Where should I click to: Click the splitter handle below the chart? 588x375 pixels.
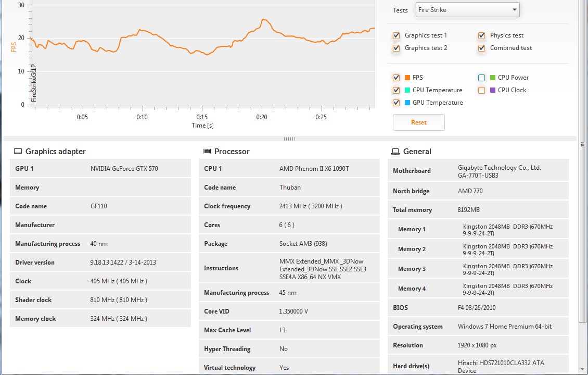click(289, 139)
